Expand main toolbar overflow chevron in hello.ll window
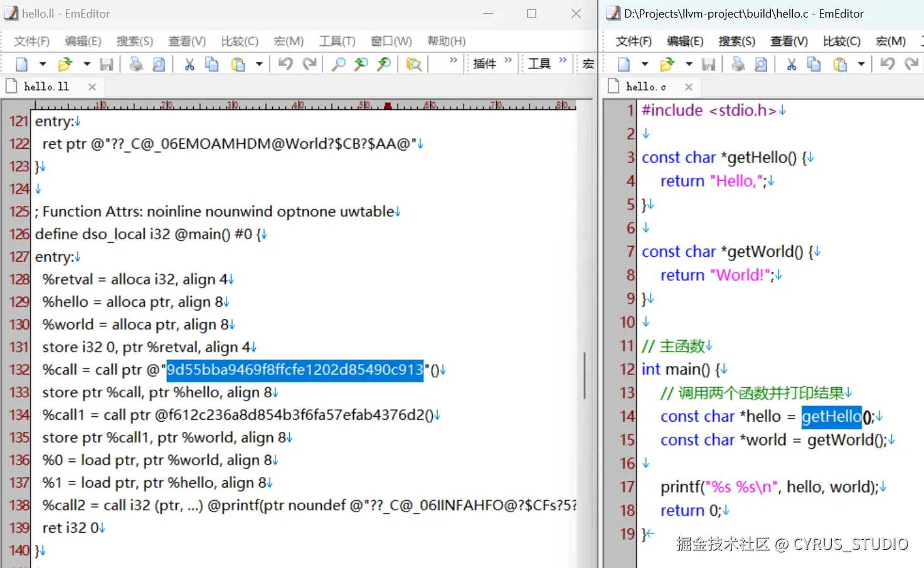 coord(454,60)
